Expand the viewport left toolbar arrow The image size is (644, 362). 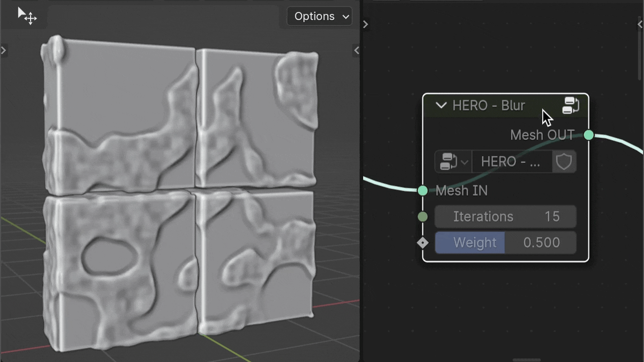pyautogui.click(x=4, y=50)
